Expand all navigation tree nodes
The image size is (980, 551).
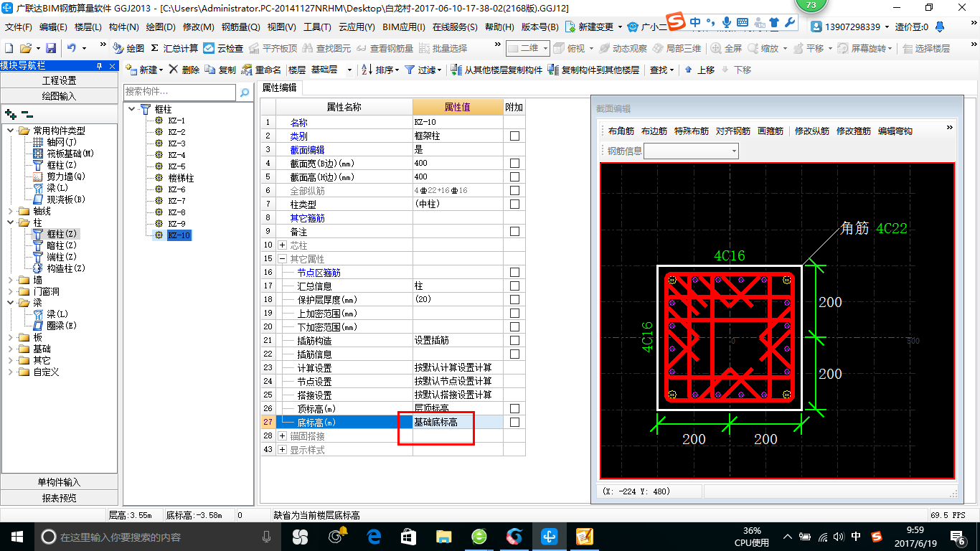11,113
